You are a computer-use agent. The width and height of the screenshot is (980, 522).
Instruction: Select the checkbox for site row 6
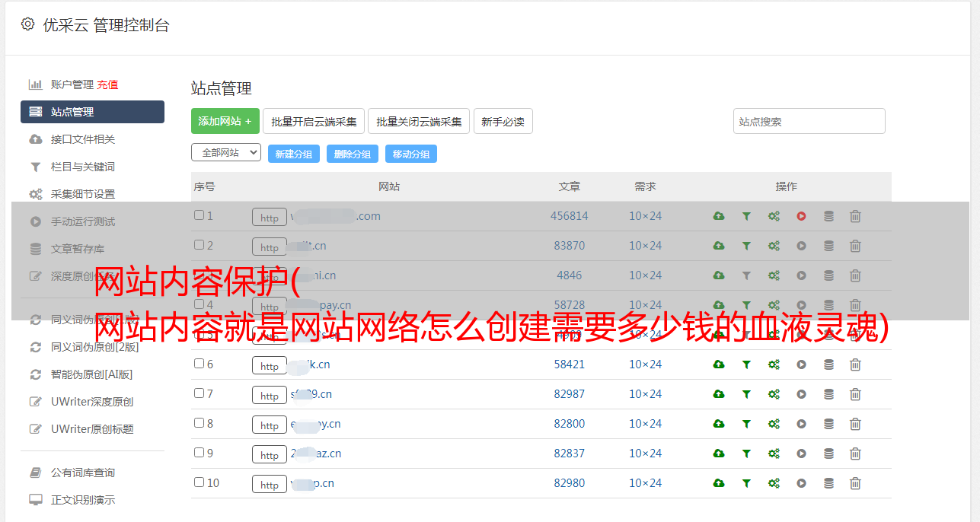click(x=200, y=364)
